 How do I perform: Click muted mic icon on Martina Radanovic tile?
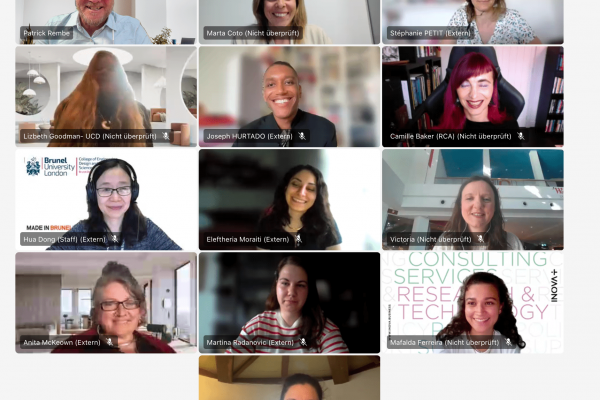pyautogui.click(x=303, y=342)
